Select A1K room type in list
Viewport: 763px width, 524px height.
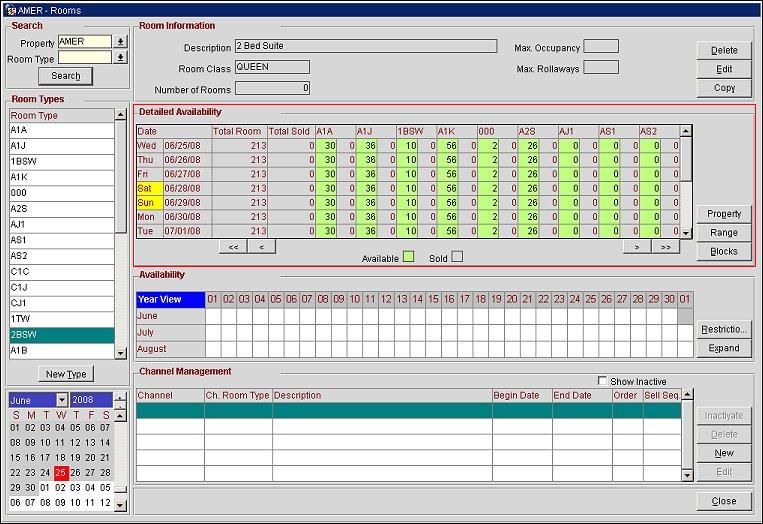tap(60, 177)
